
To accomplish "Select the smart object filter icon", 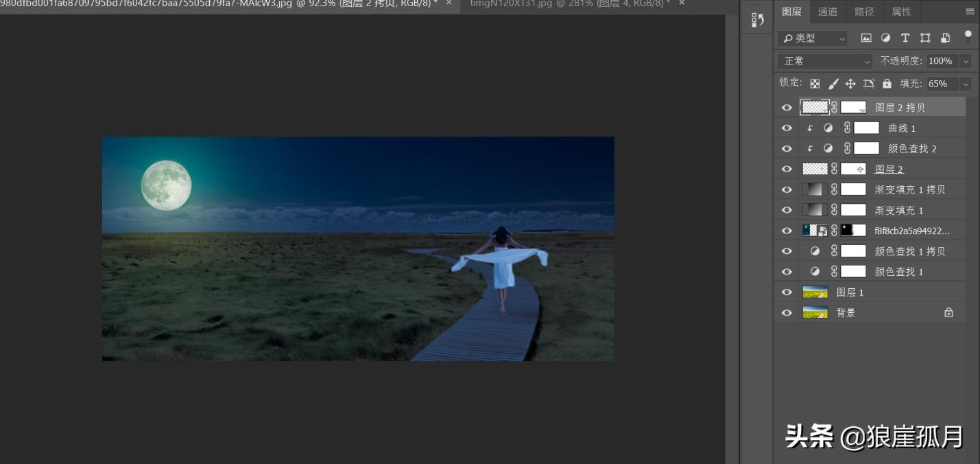I will tap(946, 38).
